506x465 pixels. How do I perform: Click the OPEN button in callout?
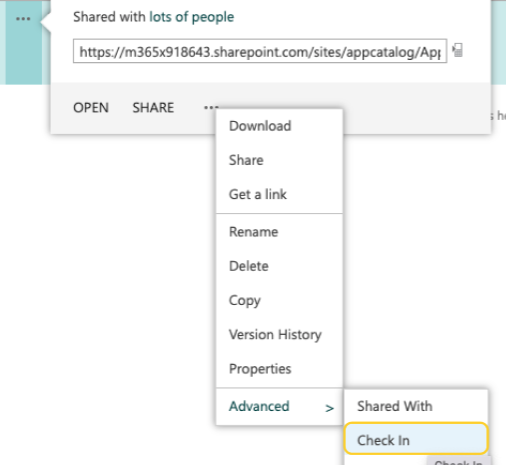click(91, 108)
